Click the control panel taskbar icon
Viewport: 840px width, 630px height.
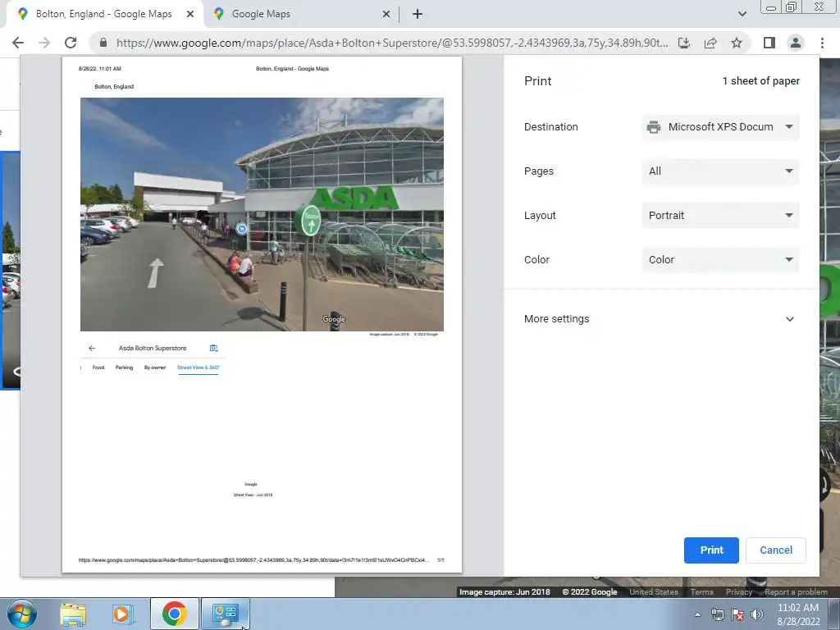tap(225, 614)
